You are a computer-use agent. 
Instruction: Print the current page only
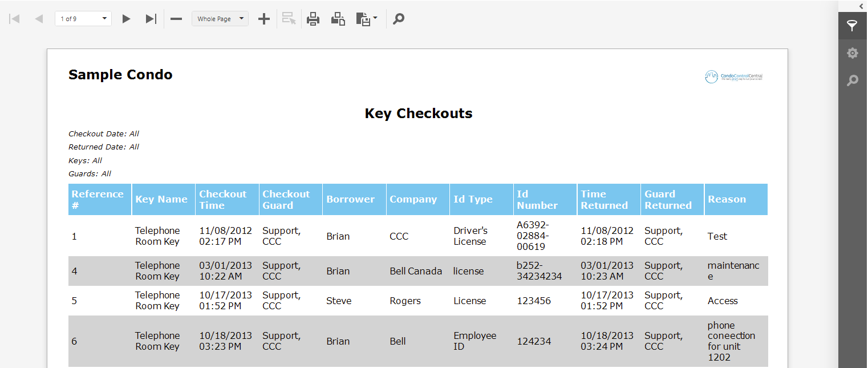[x=338, y=18]
